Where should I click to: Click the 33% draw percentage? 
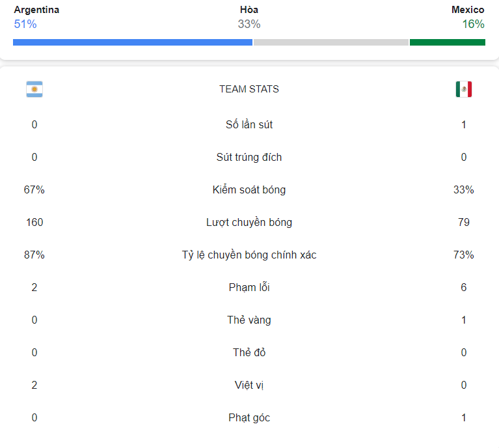[x=249, y=24]
